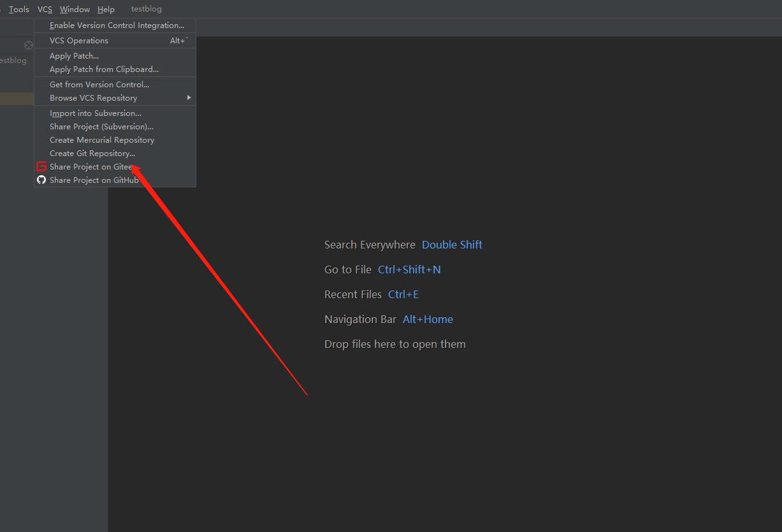The image size is (782, 532).
Task: Choose Import into Subversion
Action: [94, 113]
